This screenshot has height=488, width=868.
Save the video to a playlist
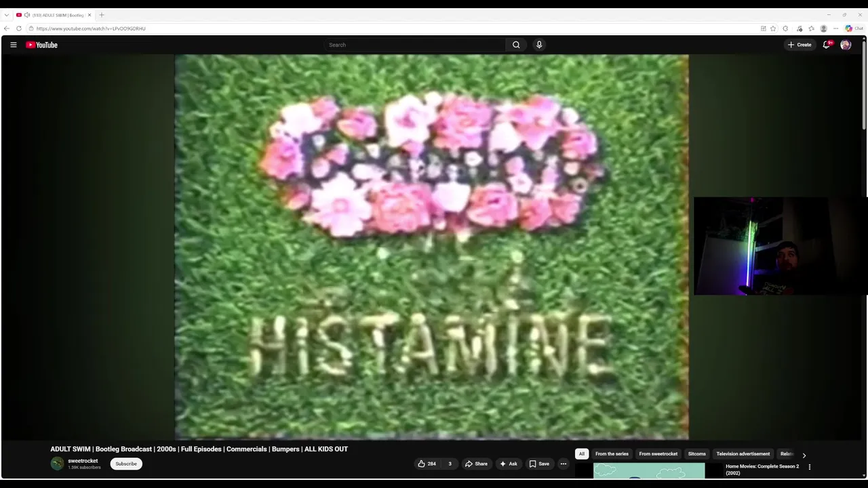pos(540,464)
